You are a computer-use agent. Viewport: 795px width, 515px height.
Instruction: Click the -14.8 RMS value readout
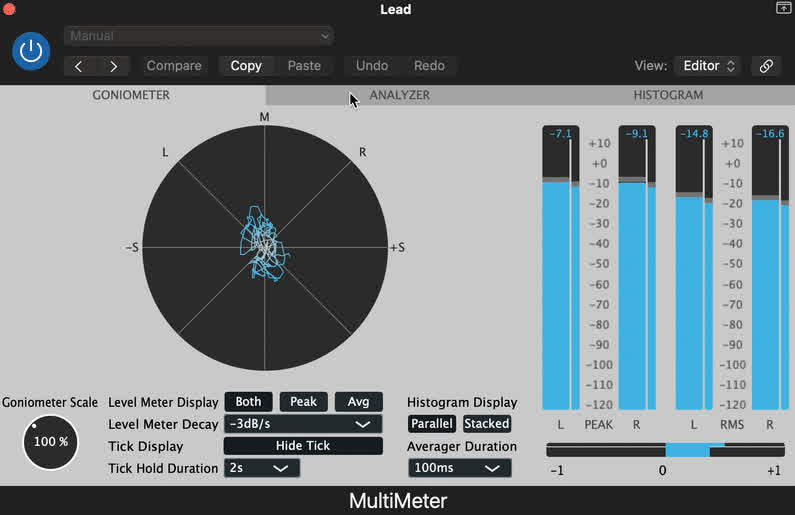pyautogui.click(x=694, y=134)
